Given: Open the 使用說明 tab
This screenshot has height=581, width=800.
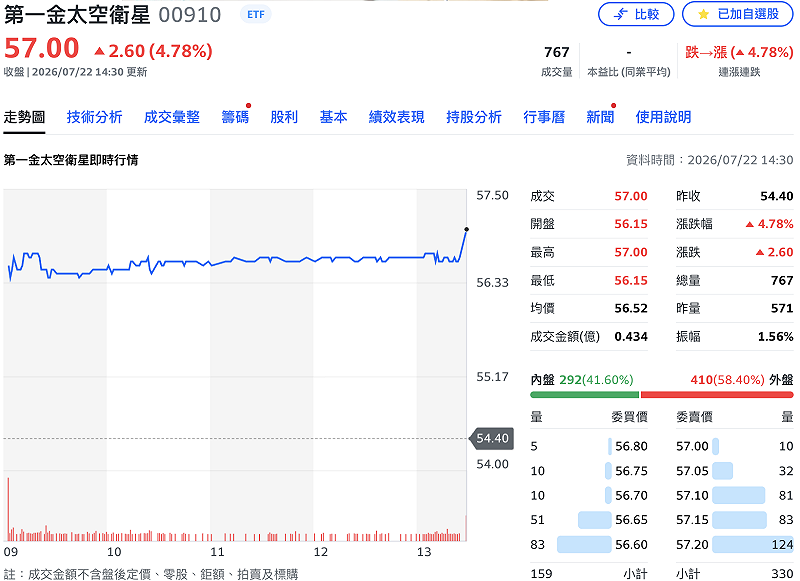Looking at the screenshot, I should pyautogui.click(x=663, y=117).
